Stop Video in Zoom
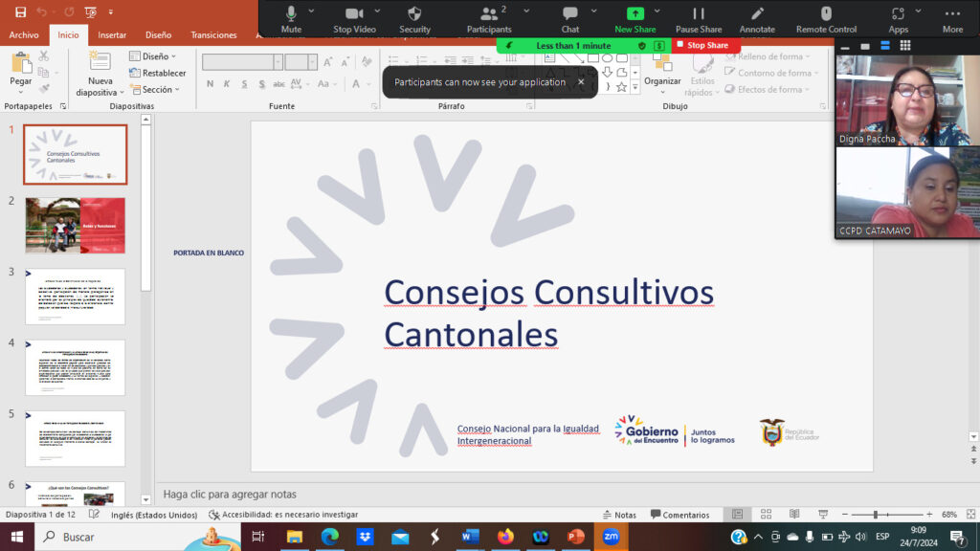The height and width of the screenshot is (551, 980). pos(354,20)
